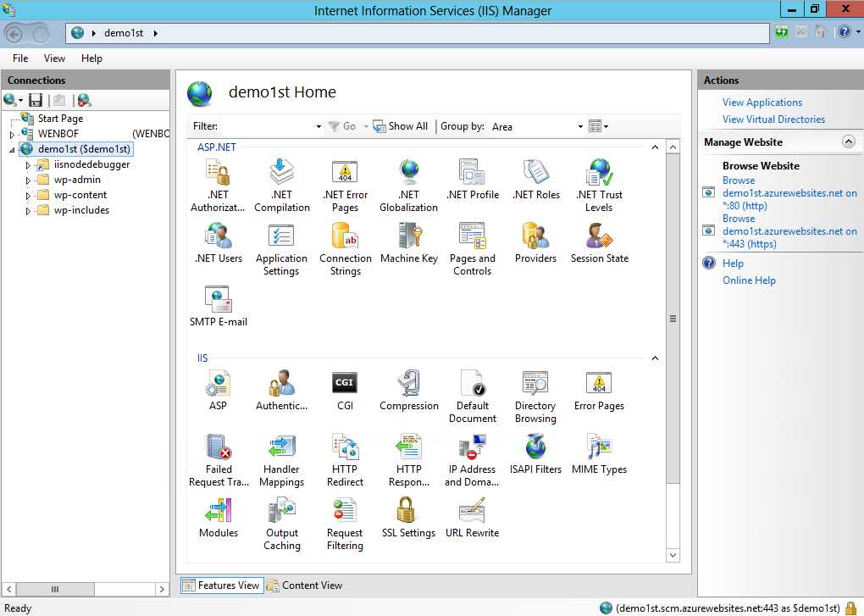Open .NET Globalization feature
Viewport: 864px width, 616px height.
tap(408, 185)
